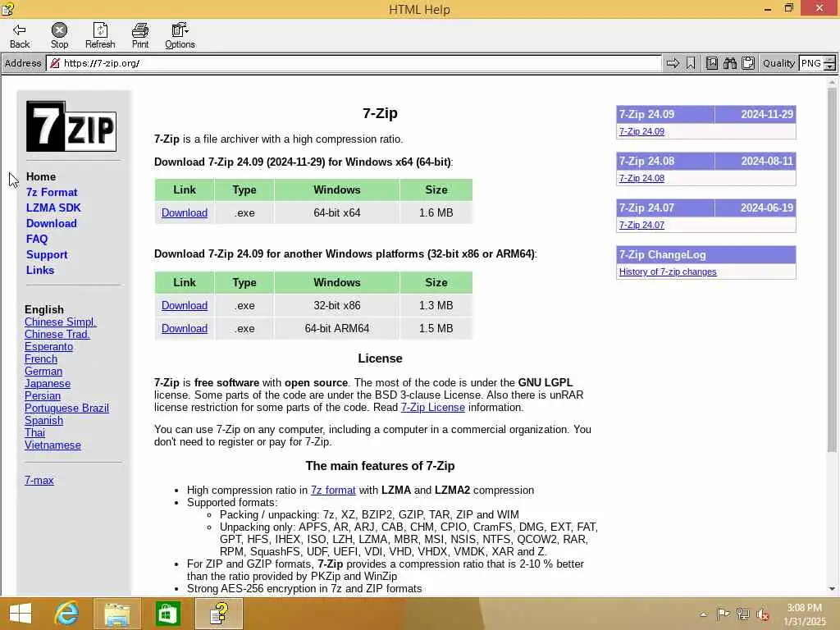Navigate with the Go arrow icon
The width and height of the screenshot is (840, 630).
[x=673, y=63]
